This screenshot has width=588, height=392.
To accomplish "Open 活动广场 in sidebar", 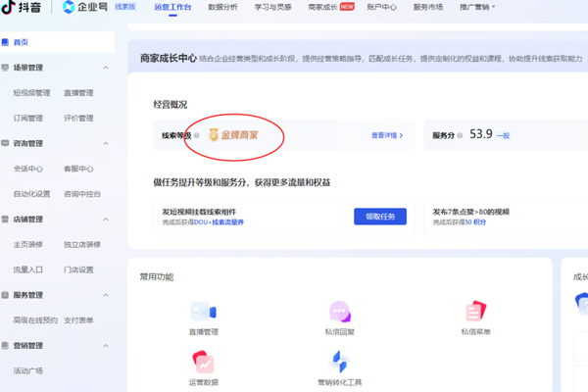I will pos(28,371).
